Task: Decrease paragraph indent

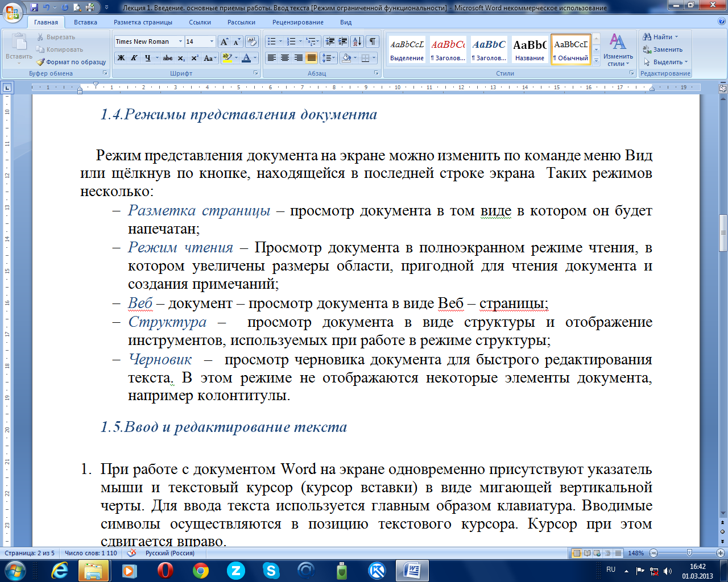Action: click(329, 41)
